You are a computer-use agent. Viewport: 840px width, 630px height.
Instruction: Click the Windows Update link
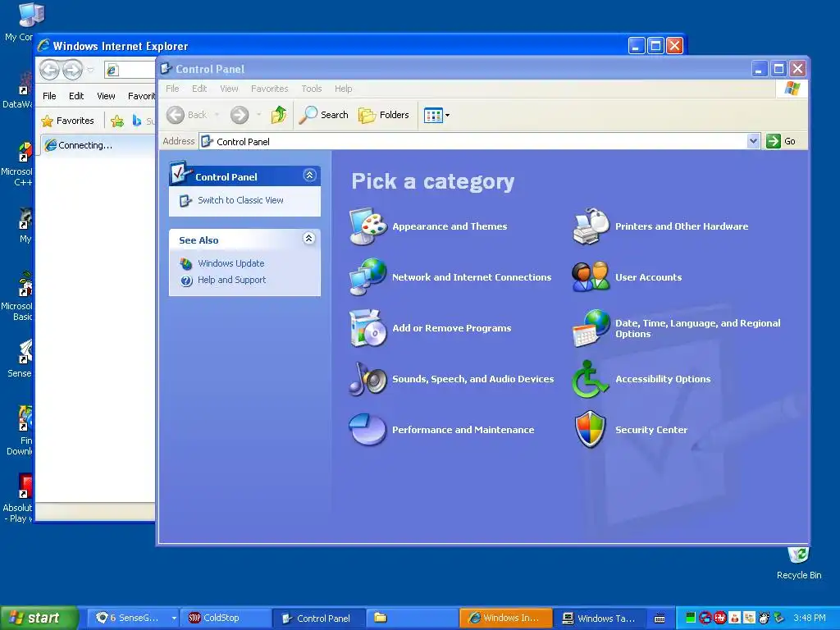pyautogui.click(x=231, y=263)
